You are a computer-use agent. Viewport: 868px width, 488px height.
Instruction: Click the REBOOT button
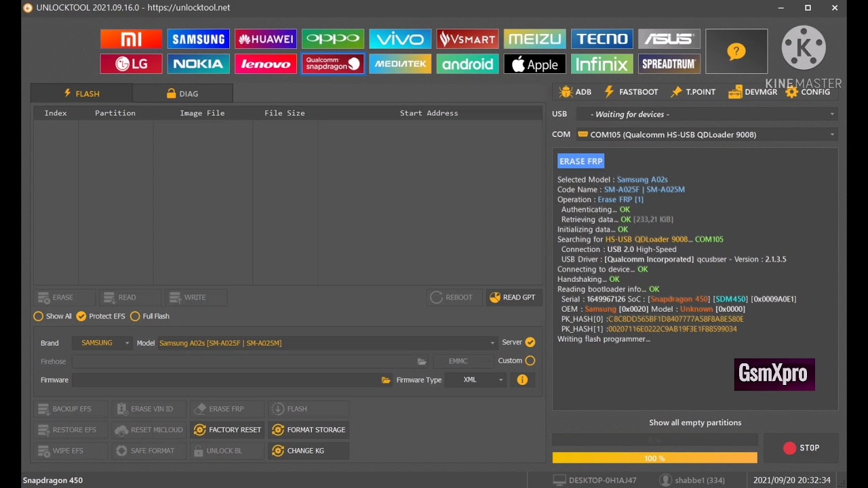coord(454,298)
